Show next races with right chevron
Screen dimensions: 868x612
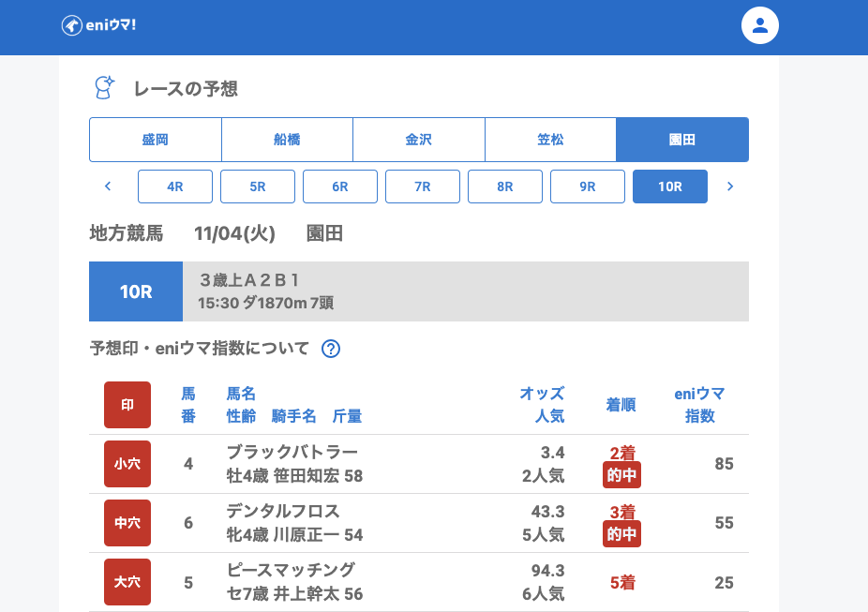(x=730, y=187)
